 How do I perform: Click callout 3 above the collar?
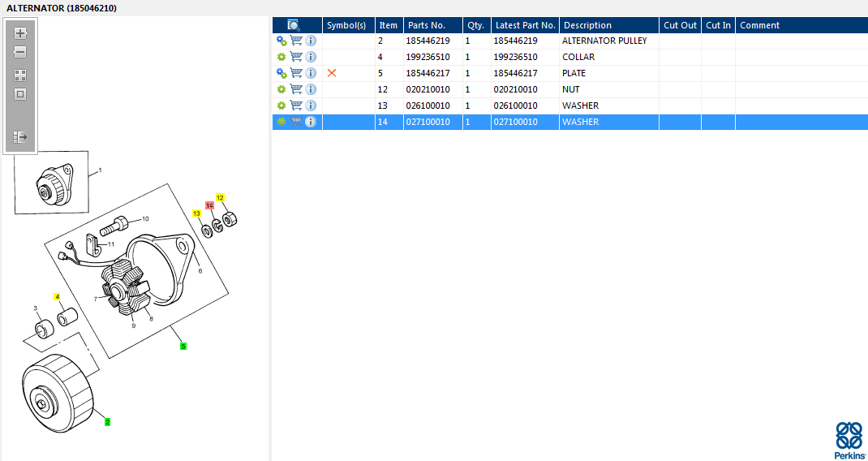pos(36,308)
